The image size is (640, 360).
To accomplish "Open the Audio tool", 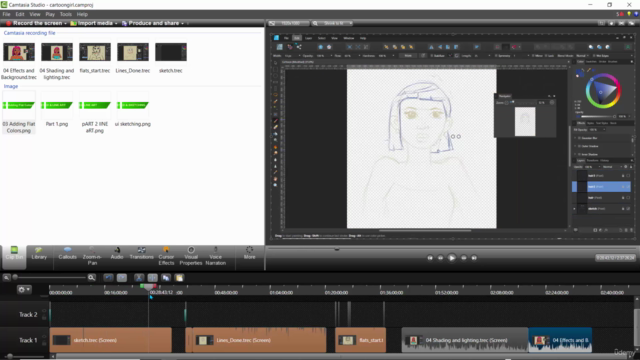I will point(117,253).
